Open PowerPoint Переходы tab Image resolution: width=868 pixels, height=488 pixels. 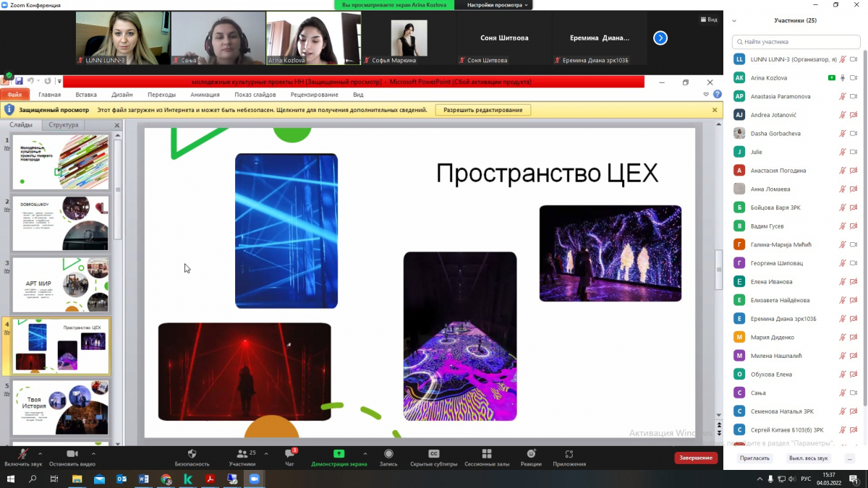pyautogui.click(x=161, y=95)
